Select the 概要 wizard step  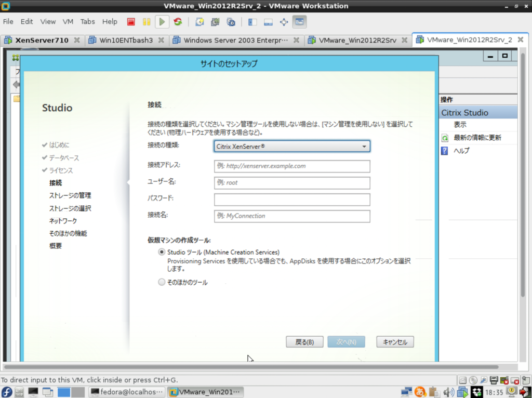click(55, 246)
